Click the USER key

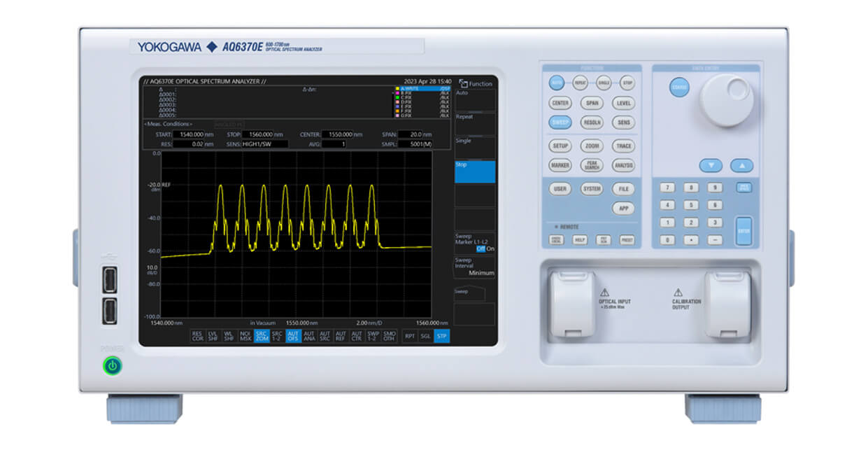560,189
